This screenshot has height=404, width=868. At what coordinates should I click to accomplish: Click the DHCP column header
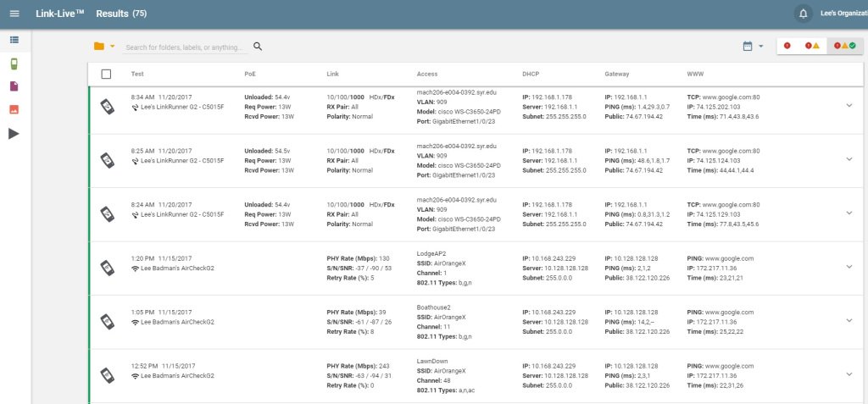click(x=531, y=75)
